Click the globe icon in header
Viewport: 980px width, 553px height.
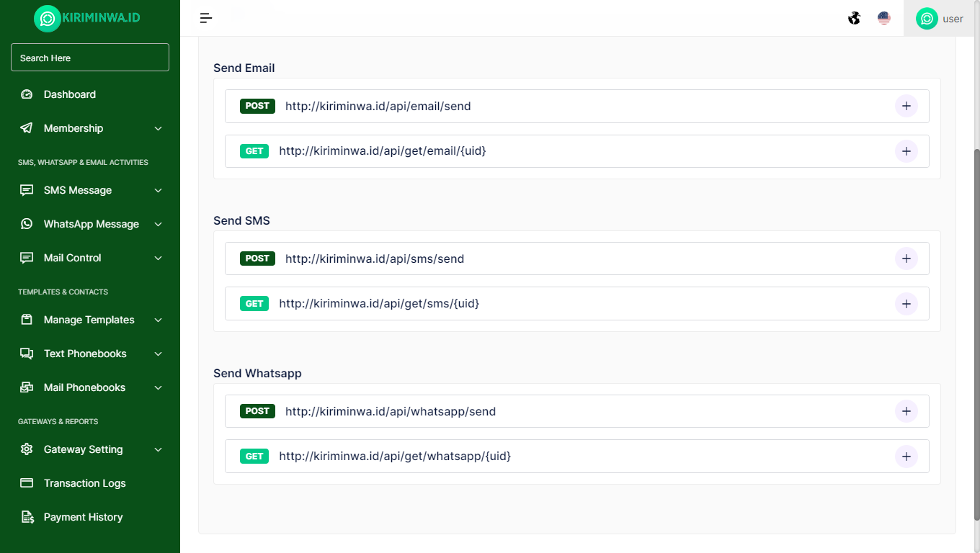[x=854, y=18]
